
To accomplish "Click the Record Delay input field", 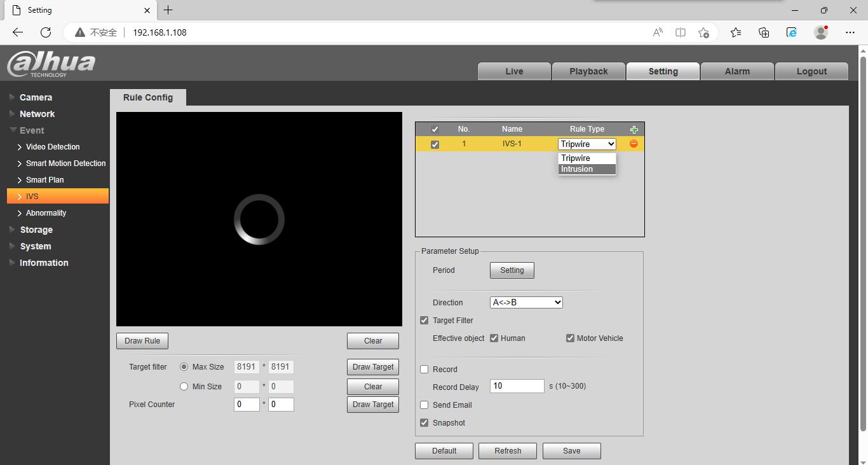I will [517, 386].
